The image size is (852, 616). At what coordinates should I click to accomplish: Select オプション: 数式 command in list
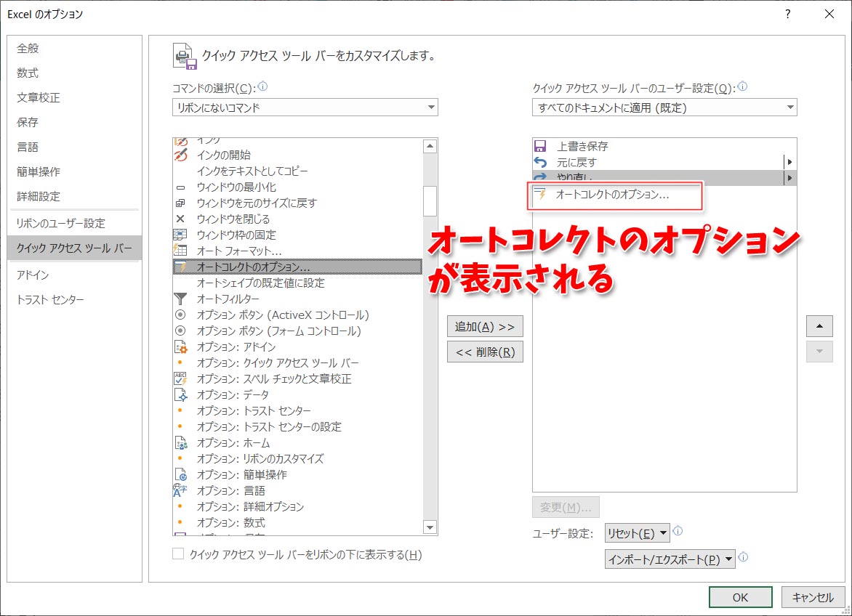pos(297,522)
